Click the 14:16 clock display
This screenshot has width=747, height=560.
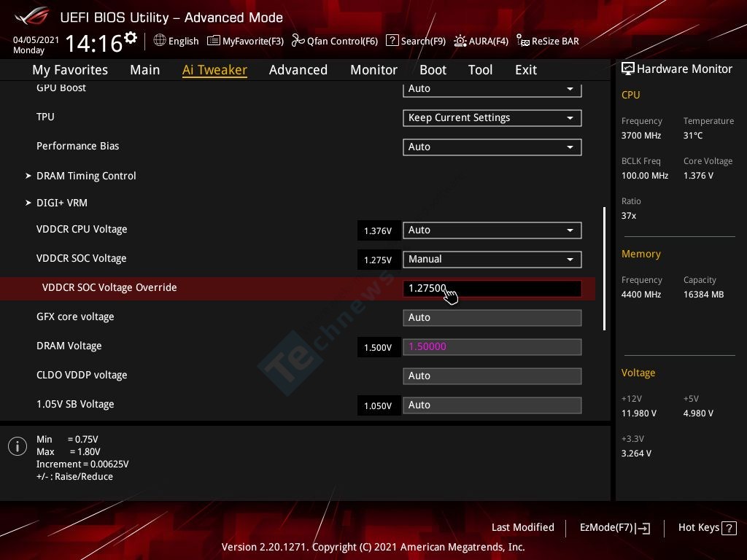click(94, 43)
